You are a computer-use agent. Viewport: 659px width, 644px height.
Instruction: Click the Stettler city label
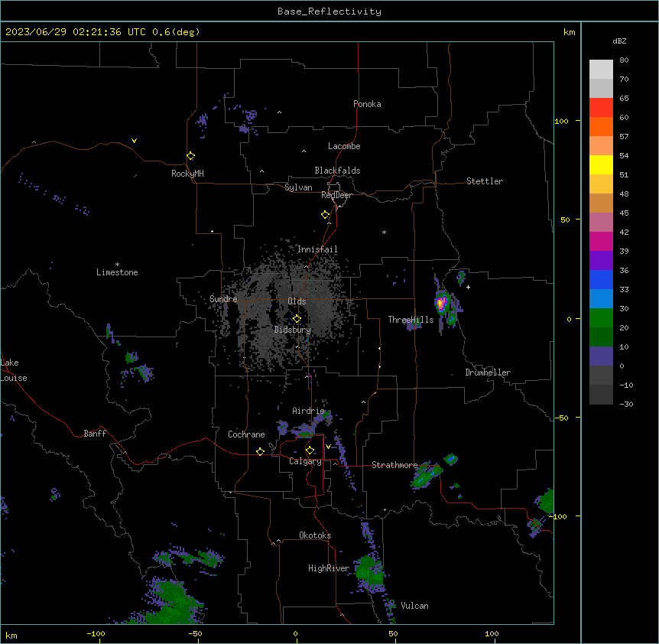click(485, 181)
